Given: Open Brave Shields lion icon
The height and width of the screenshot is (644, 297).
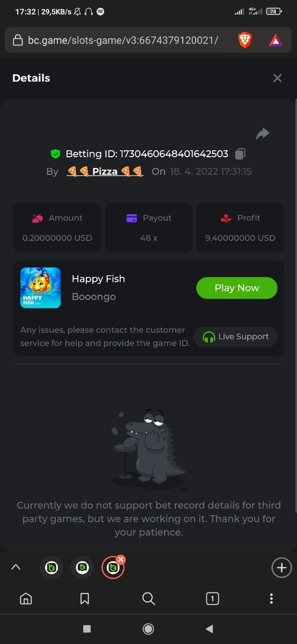Looking at the screenshot, I should (245, 40).
